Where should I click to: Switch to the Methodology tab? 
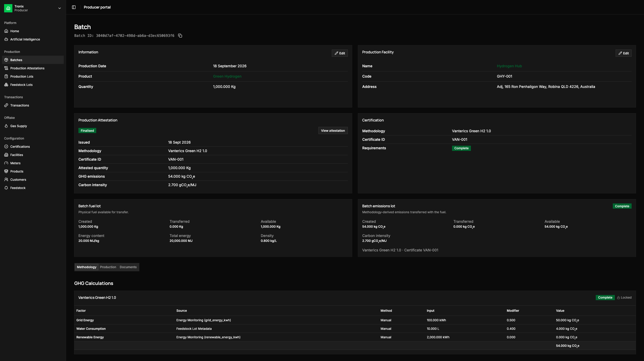(86, 267)
